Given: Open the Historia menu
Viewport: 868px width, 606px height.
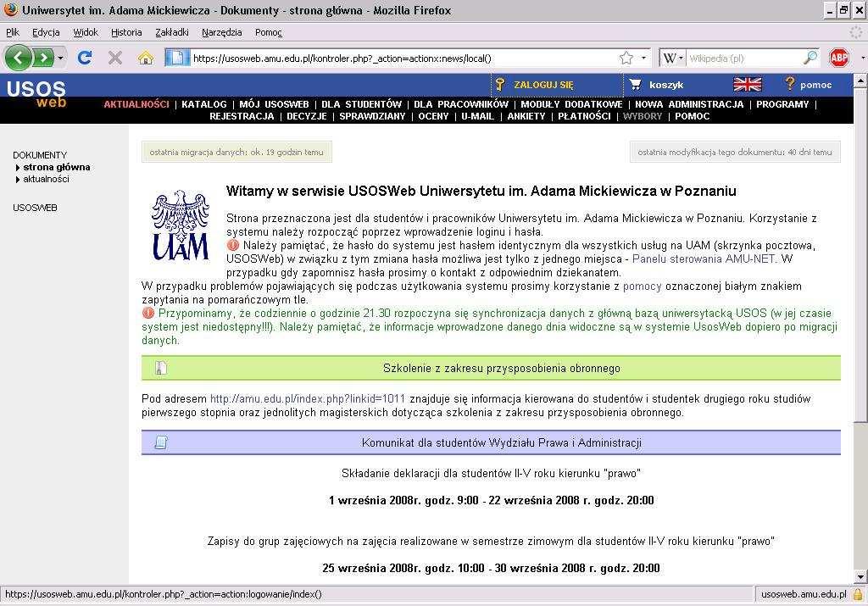Looking at the screenshot, I should (126, 32).
